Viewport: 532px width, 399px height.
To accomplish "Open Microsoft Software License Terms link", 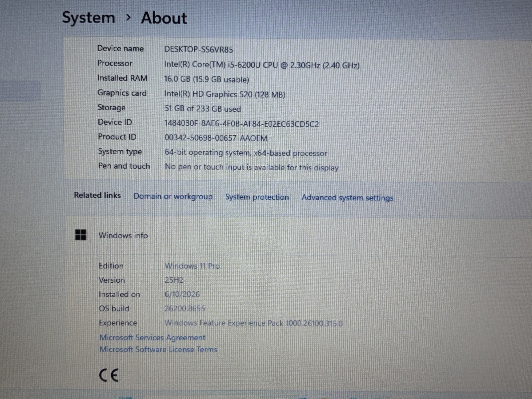I will 158,349.
